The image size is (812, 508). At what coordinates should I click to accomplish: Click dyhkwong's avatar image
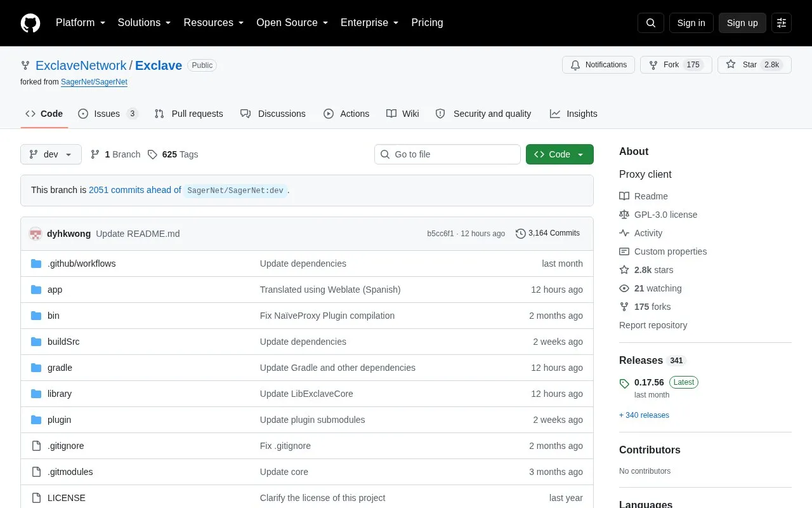(x=36, y=234)
